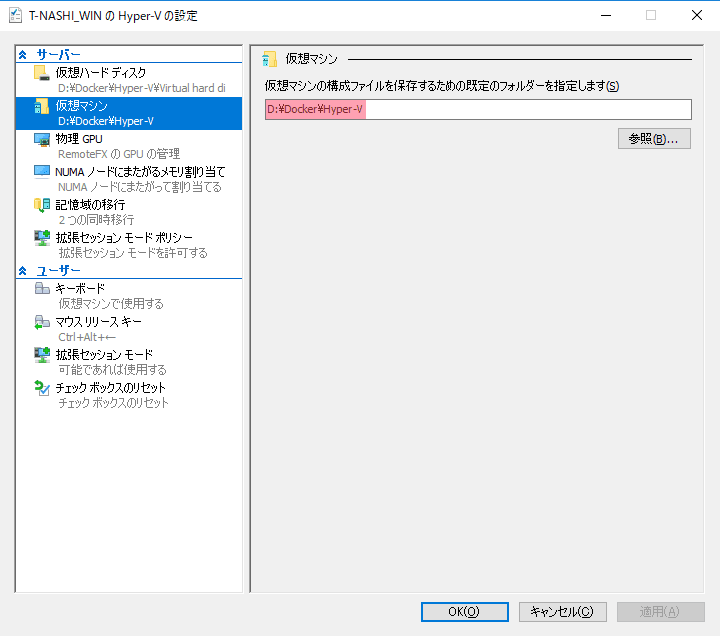This screenshot has width=720, height=636.
Task: Select キーボード settings item
Action: click(x=129, y=296)
